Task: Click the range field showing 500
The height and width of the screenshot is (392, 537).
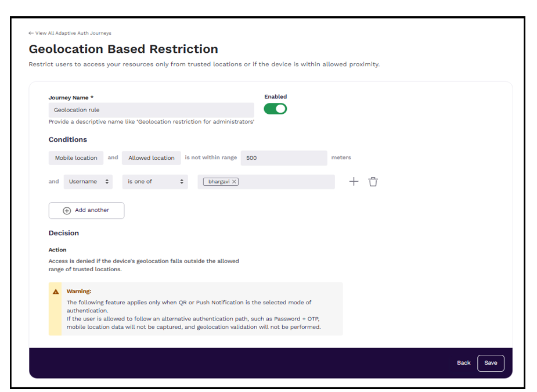Action: (x=283, y=158)
